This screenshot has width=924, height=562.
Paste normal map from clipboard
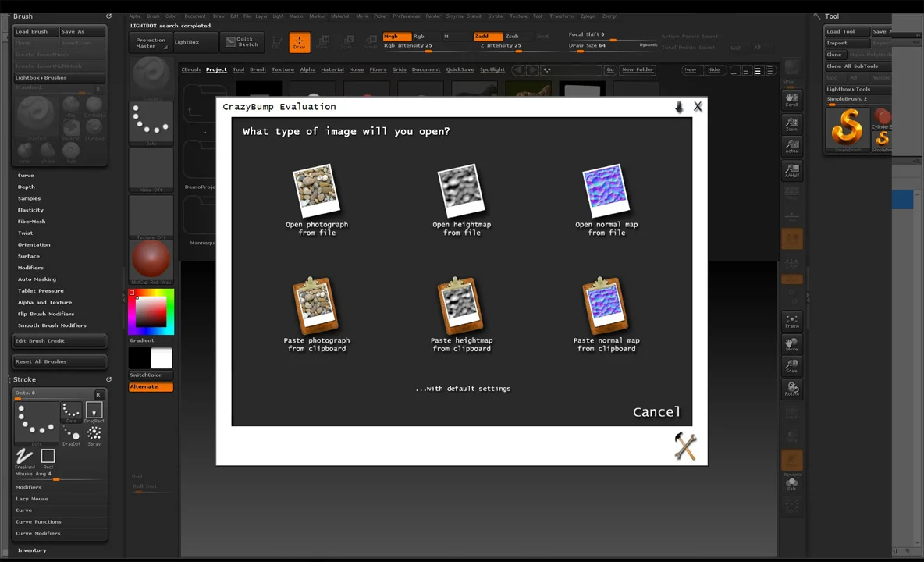coord(606,315)
